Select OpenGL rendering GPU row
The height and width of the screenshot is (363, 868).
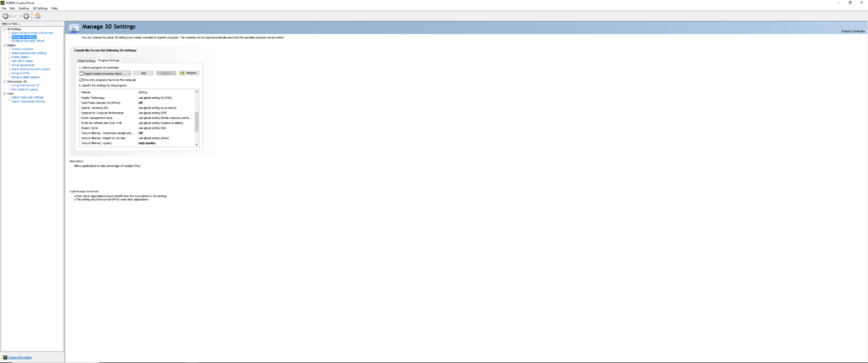[x=137, y=108]
